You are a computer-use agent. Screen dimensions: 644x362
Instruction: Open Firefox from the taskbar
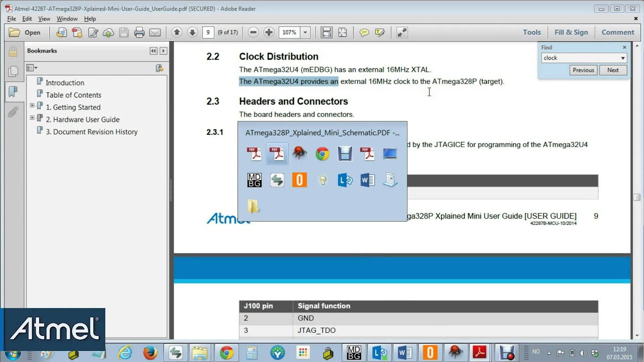[150, 353]
